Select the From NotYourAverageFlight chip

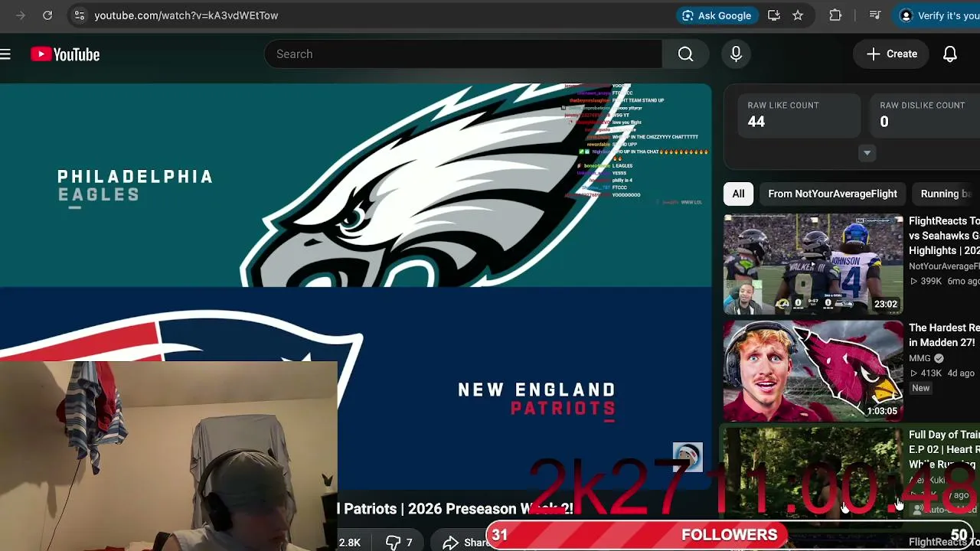click(x=832, y=194)
